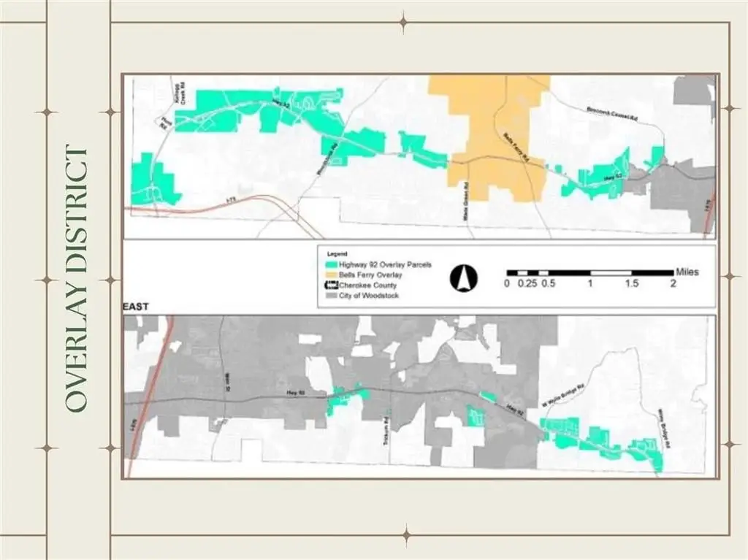Click the vertical OVERLAY DISTRICT title

(77, 279)
